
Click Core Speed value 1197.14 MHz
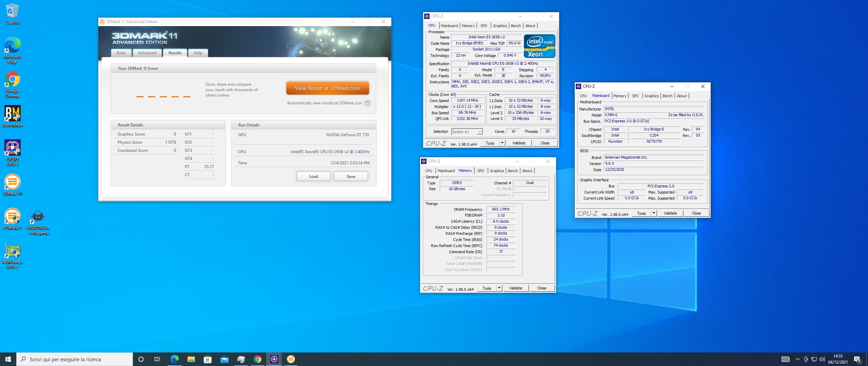[467, 101]
